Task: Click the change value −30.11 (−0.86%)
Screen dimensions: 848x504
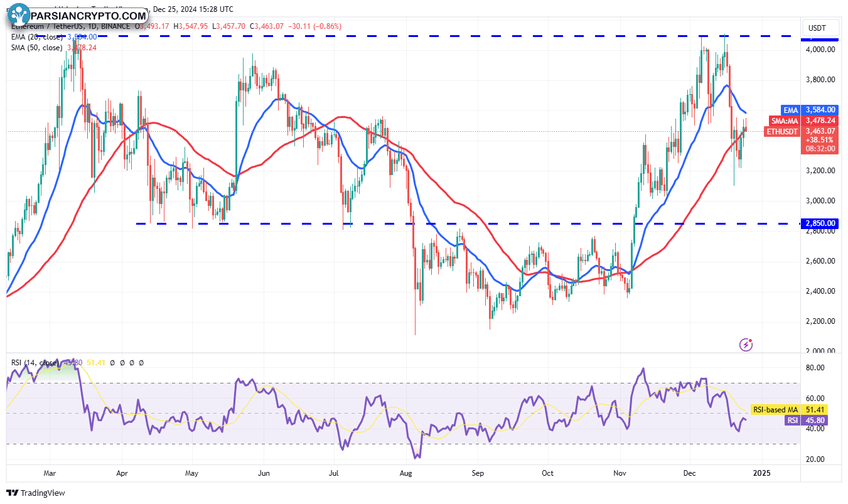Action: pyautogui.click(x=316, y=26)
